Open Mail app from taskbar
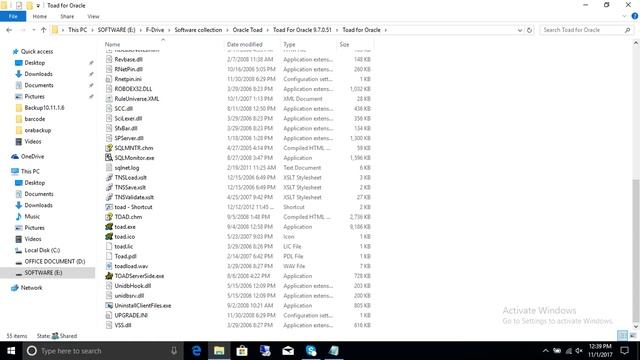The width and height of the screenshot is (640, 360). (288, 351)
